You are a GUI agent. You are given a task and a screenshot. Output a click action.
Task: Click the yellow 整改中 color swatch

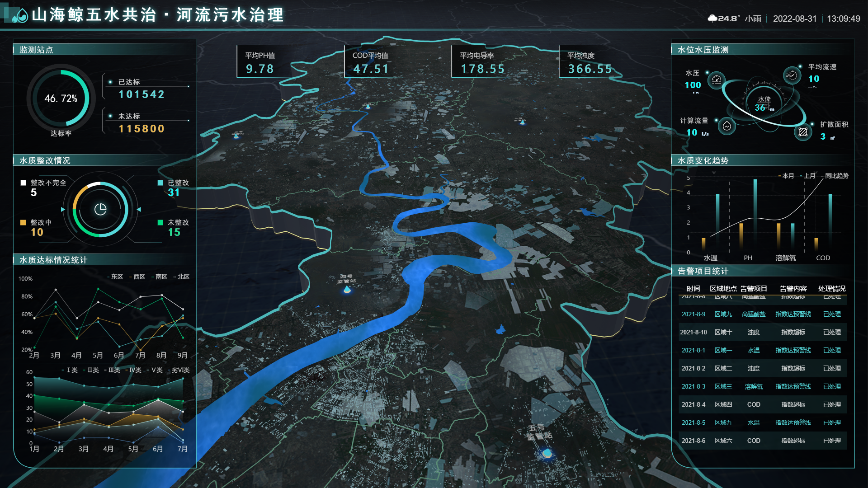coord(23,222)
